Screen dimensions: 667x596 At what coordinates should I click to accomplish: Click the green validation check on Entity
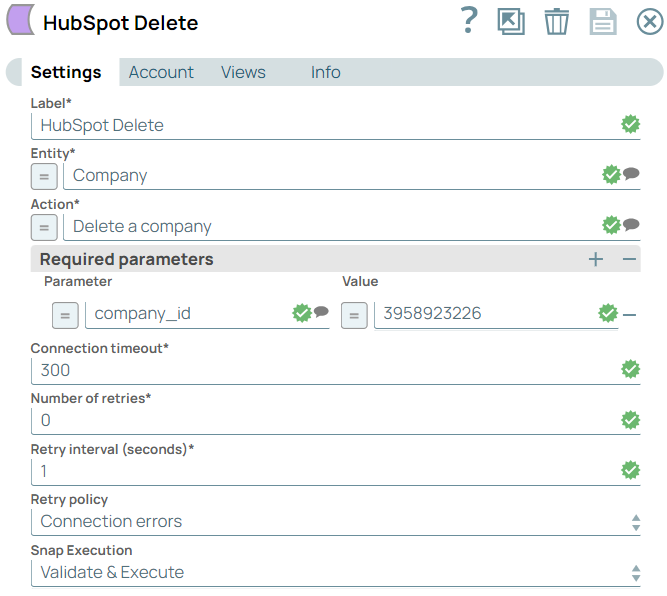point(611,174)
